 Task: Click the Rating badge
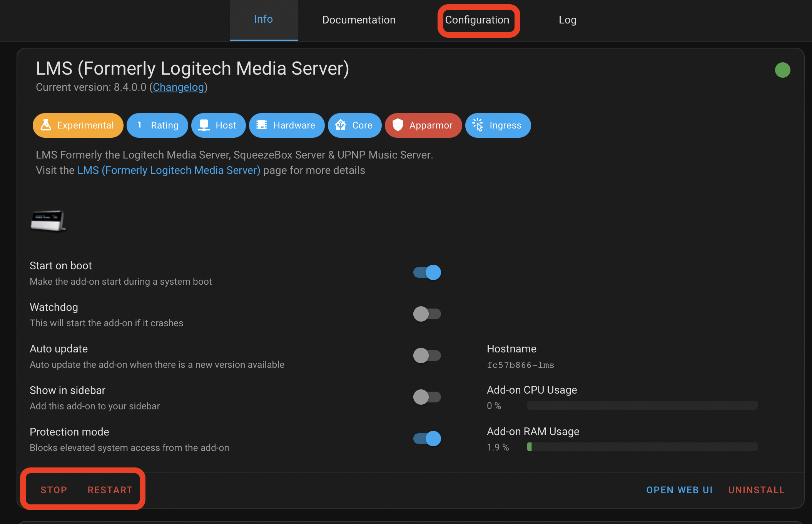coord(157,125)
